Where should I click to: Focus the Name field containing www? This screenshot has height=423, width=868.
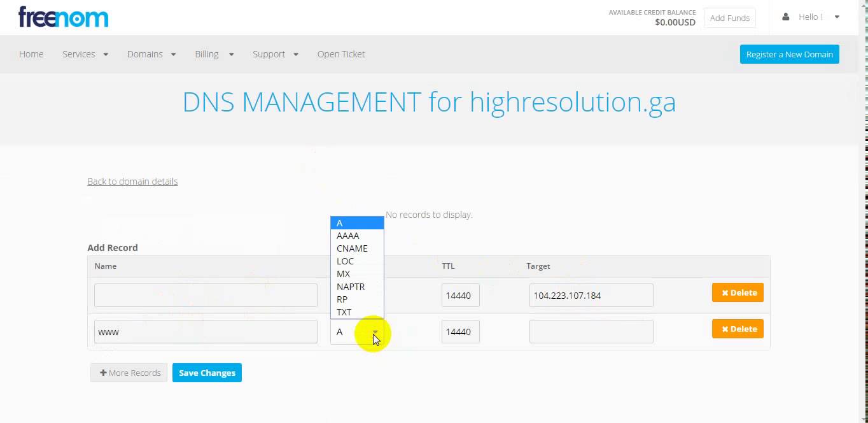(206, 332)
